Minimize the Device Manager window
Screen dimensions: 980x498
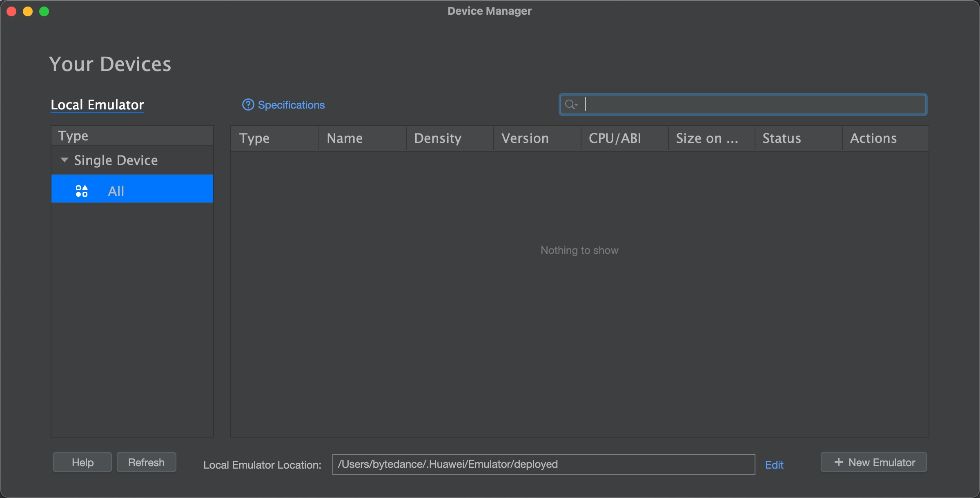[x=28, y=11]
